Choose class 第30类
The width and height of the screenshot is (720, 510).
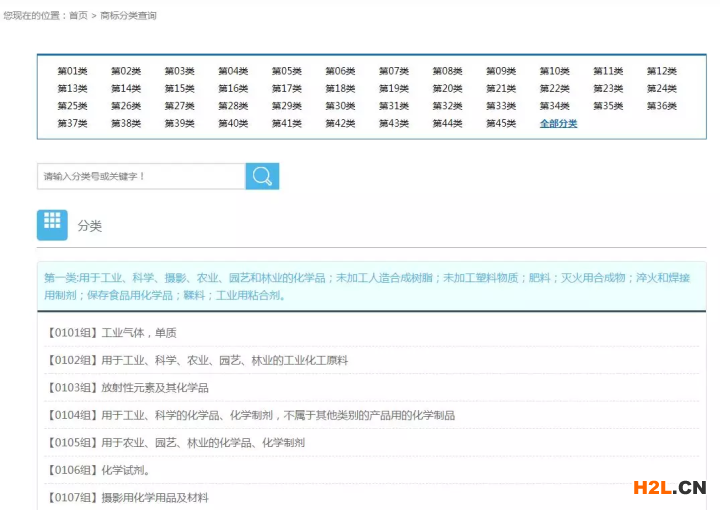pos(340,106)
